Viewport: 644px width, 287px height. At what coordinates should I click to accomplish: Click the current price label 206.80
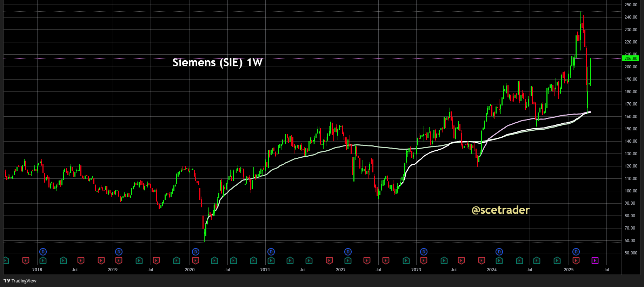(630, 59)
